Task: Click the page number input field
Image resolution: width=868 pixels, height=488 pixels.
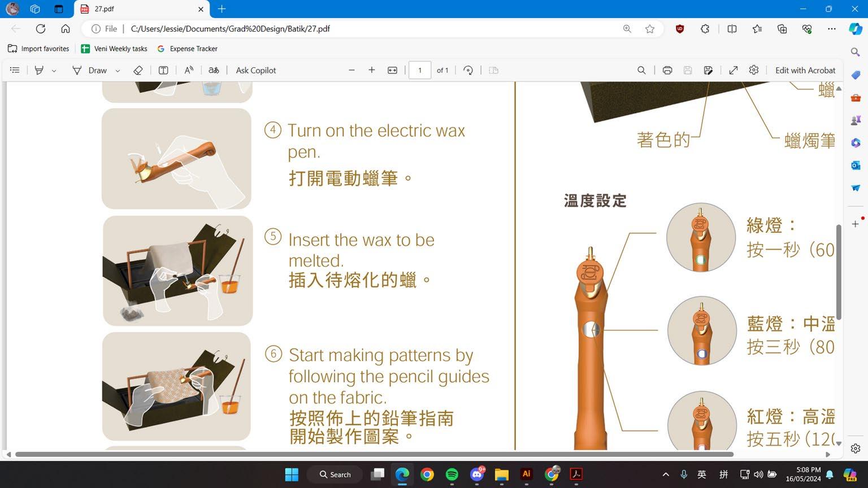Action: point(420,70)
